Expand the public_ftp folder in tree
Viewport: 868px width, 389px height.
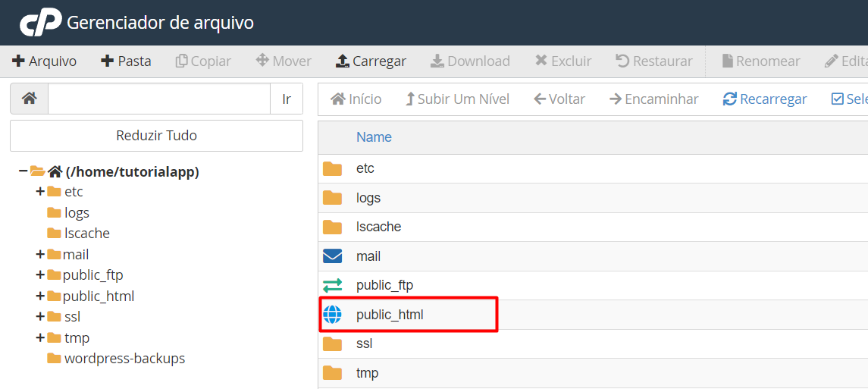point(40,275)
